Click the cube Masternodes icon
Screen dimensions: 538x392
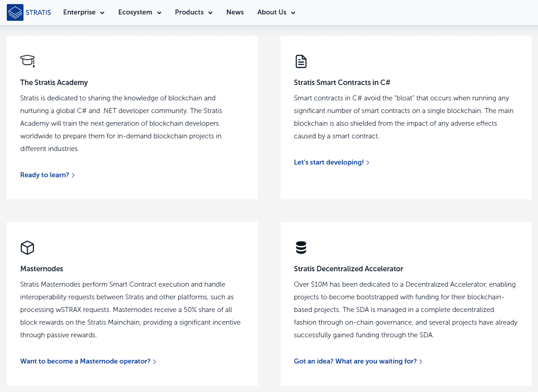pyautogui.click(x=27, y=247)
